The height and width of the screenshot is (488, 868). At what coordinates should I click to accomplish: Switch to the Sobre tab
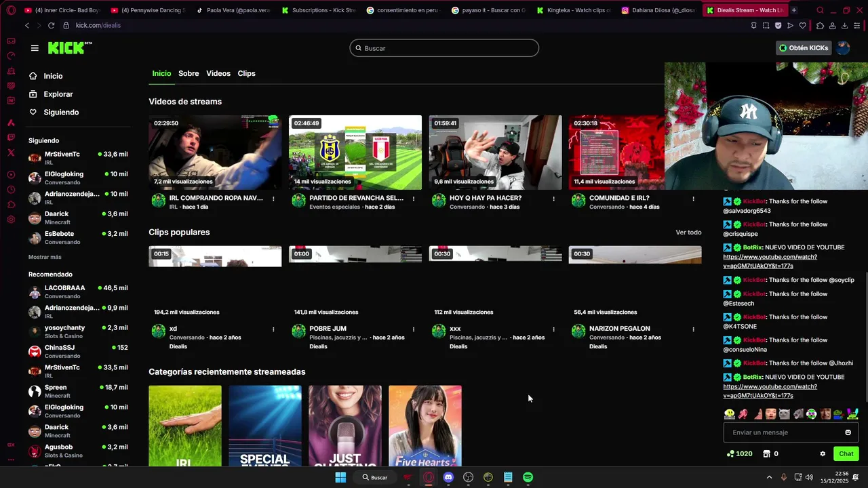(189, 73)
